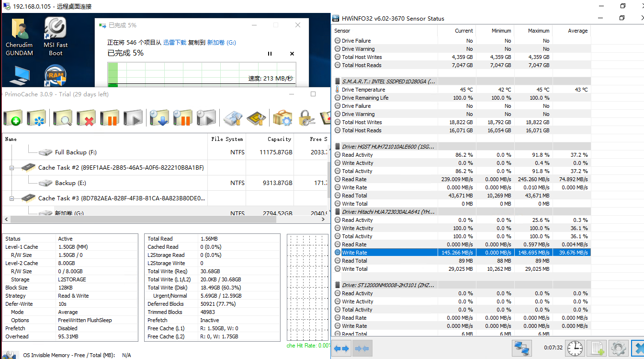
Task: Click the copy dialog speed progress graph
Action: (x=202, y=74)
